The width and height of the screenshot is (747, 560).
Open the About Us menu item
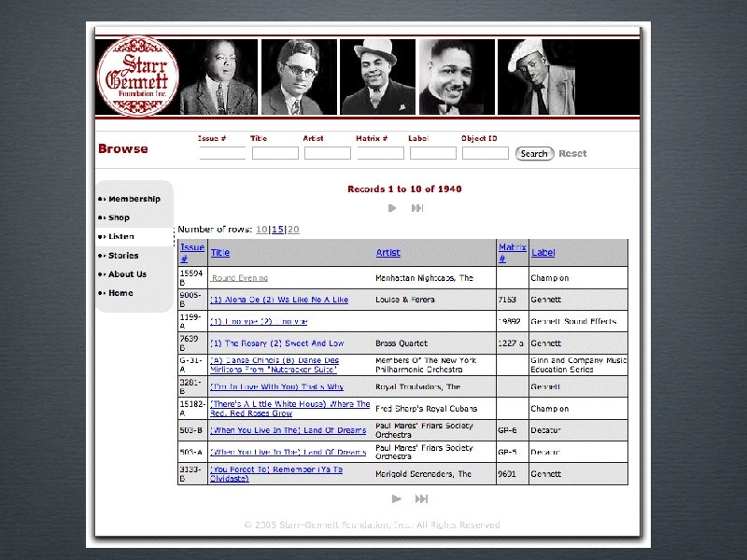[127, 273]
